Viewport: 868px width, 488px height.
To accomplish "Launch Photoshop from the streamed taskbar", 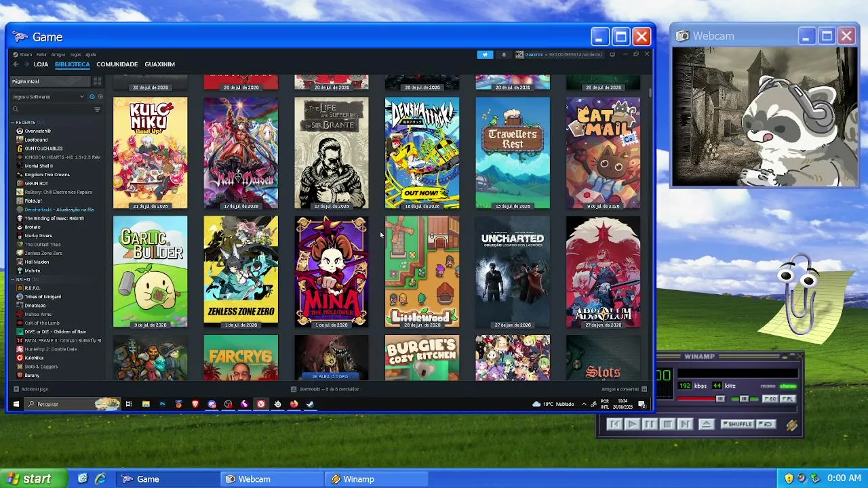I will (162, 404).
